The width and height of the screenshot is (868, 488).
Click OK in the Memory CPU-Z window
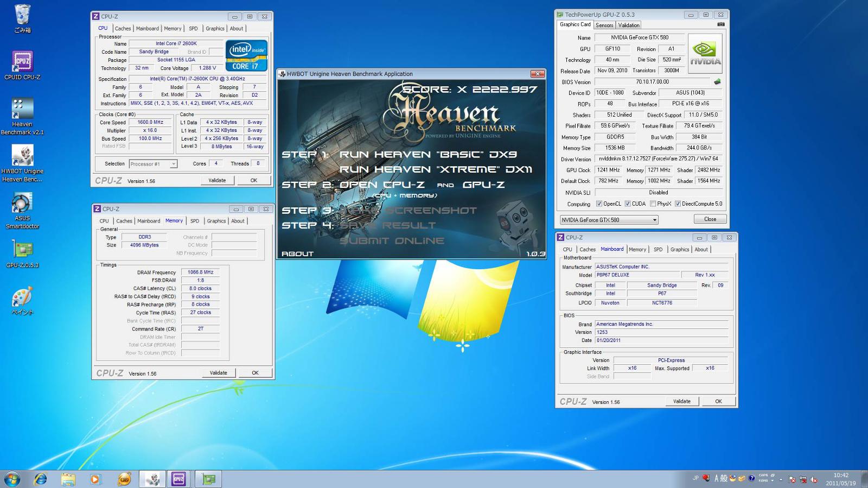pyautogui.click(x=255, y=373)
